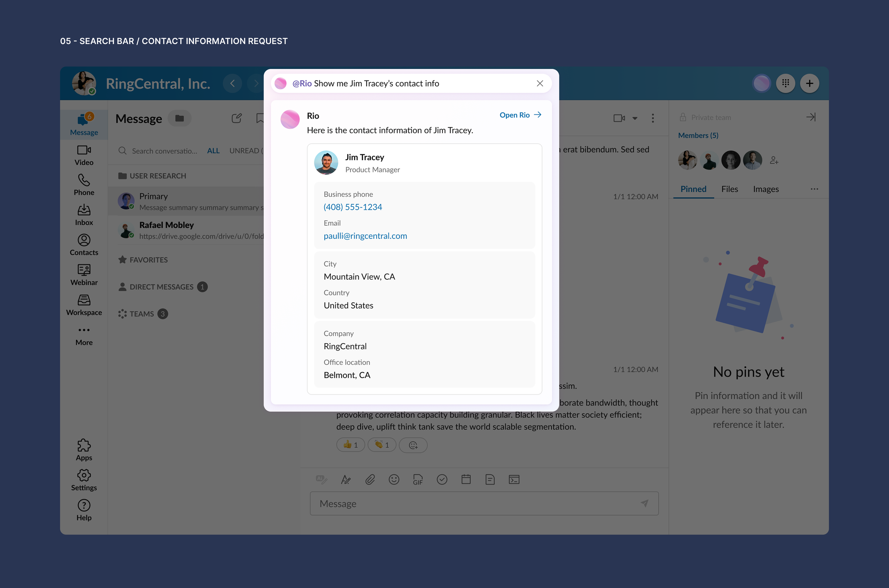Expand video call dropdown arrow

coord(635,119)
